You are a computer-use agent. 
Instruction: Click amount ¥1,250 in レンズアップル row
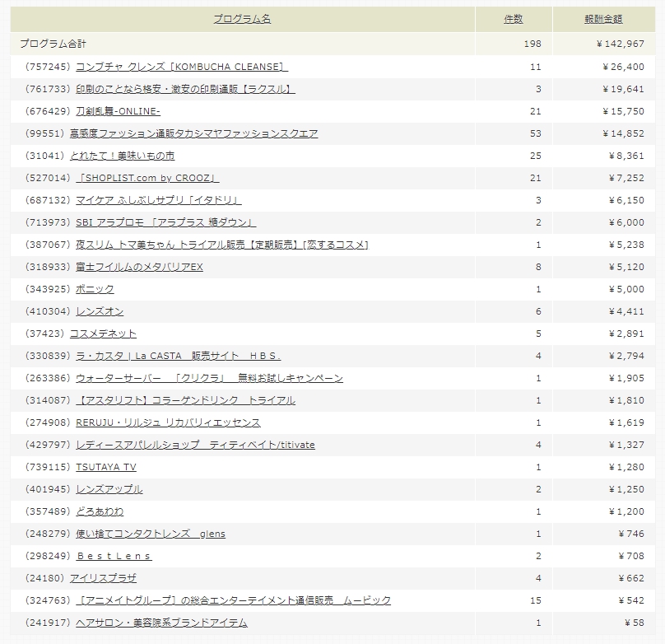(x=626, y=489)
